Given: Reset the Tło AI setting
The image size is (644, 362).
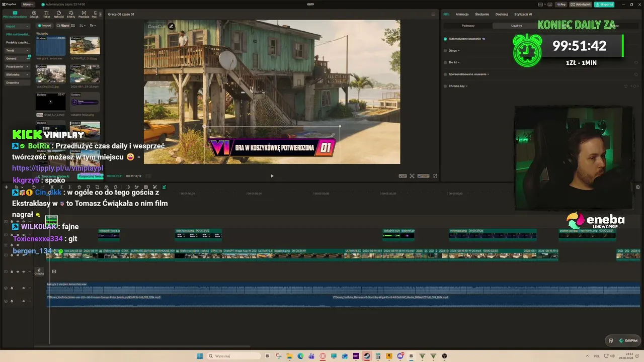Looking at the screenshot, I should click(x=636, y=62).
